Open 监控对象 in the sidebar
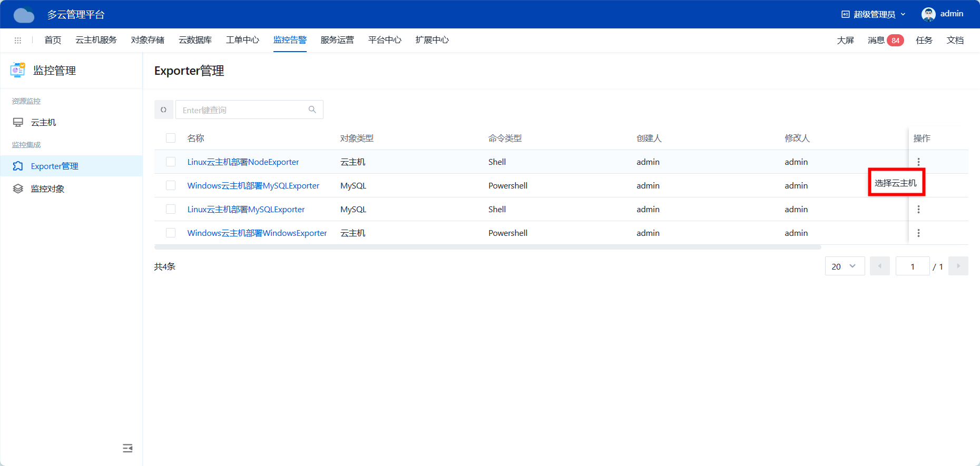Screen dimensions: 980x466 [x=47, y=189]
